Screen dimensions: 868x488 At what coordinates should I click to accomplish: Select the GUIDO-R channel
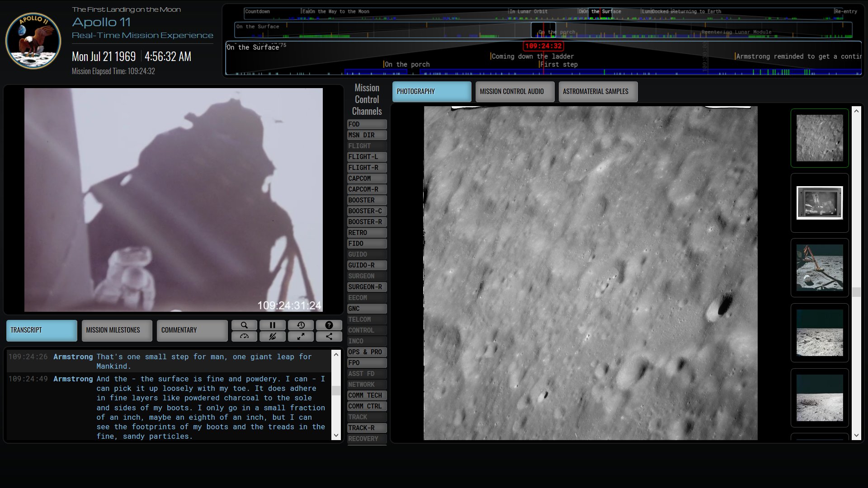coord(367,265)
